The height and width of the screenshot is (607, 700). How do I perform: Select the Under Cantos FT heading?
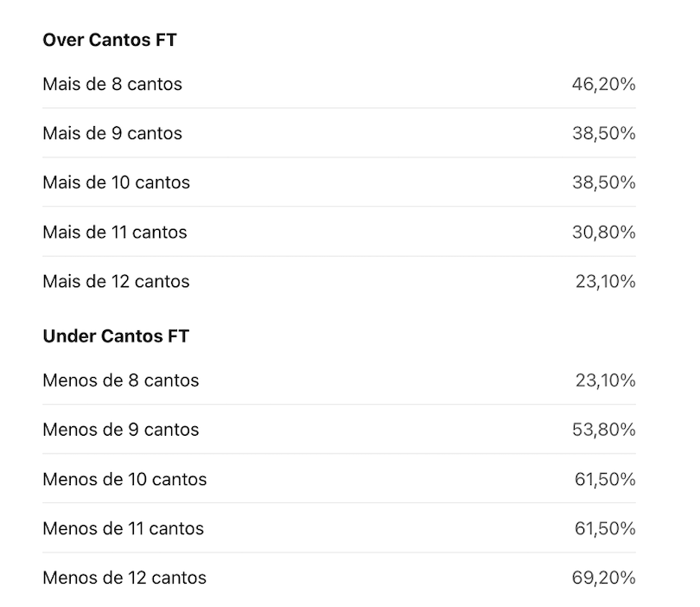pos(116,335)
